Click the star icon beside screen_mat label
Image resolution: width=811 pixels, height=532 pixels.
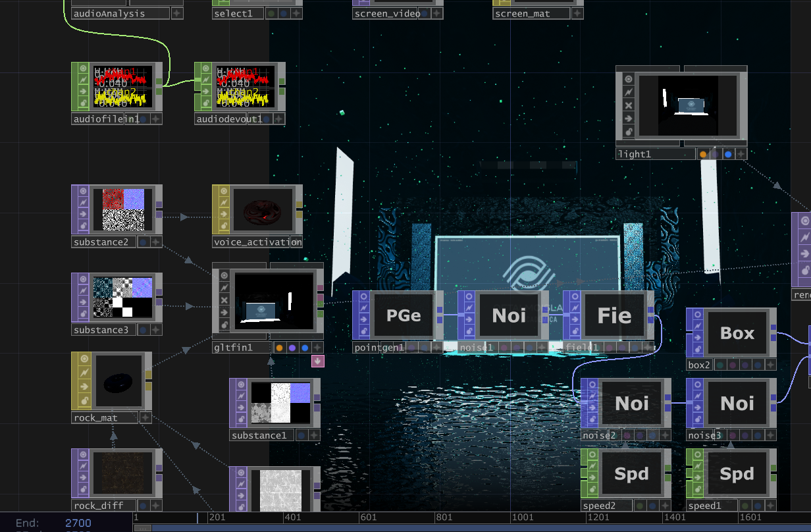(x=577, y=13)
